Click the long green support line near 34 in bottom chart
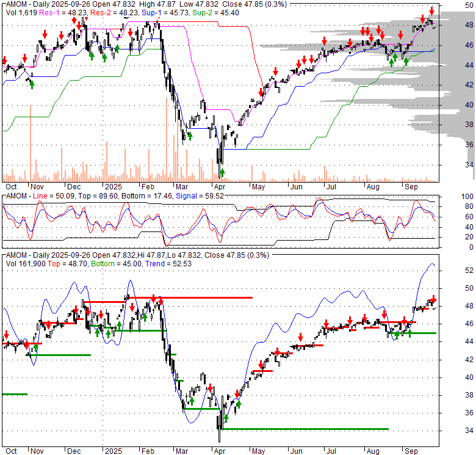 tap(305, 429)
